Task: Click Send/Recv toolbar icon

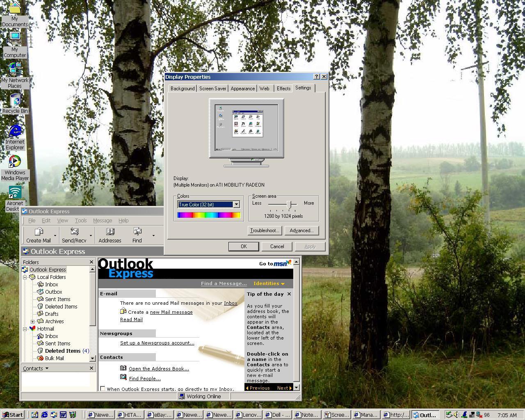Action: coord(74,235)
